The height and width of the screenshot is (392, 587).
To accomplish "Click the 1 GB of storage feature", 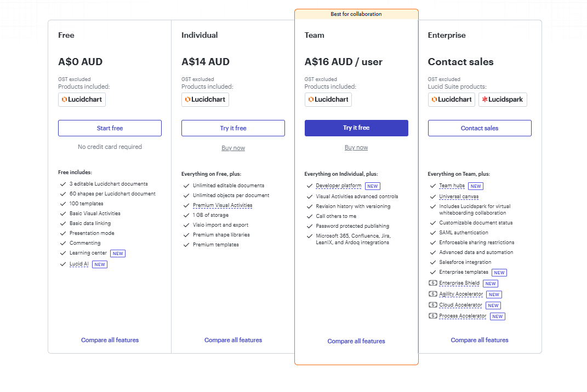I will pos(210,215).
